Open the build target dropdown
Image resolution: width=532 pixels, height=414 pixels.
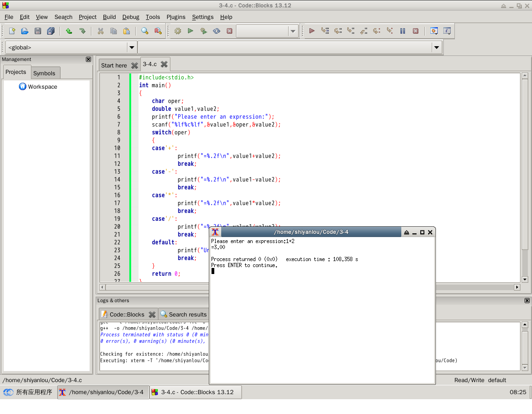pos(293,31)
